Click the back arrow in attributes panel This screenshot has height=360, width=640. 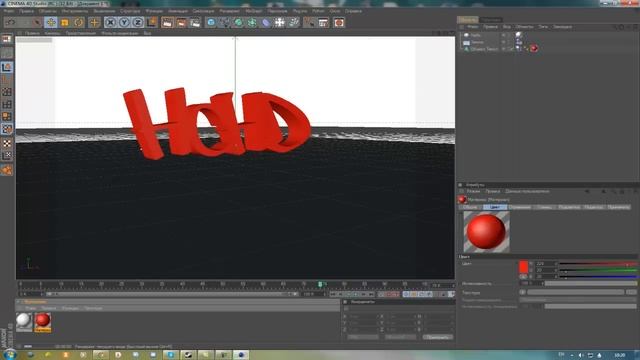[587, 191]
